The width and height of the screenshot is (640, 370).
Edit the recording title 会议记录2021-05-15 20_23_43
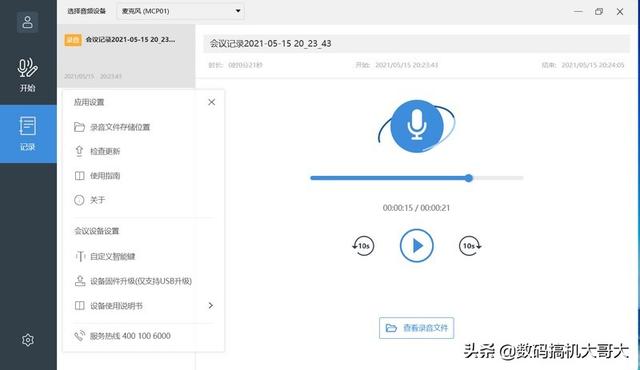[417, 44]
